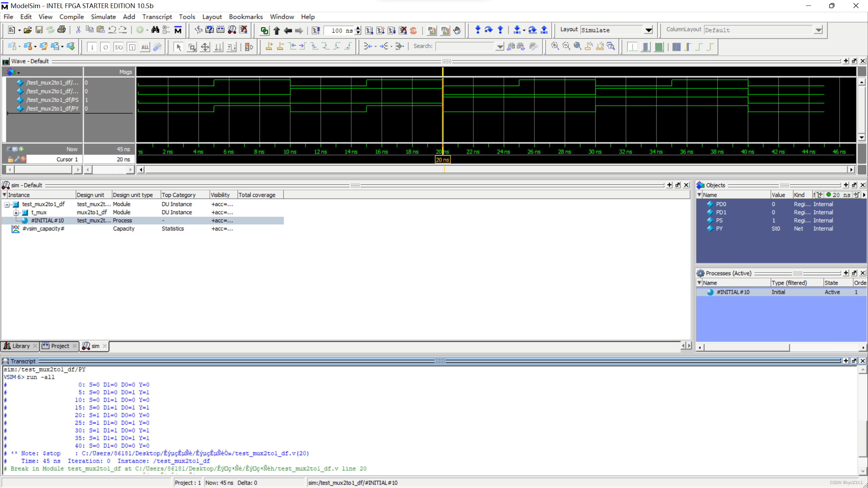868x488 pixels.
Task: Click the Print icon in toolbar
Action: 61,30
